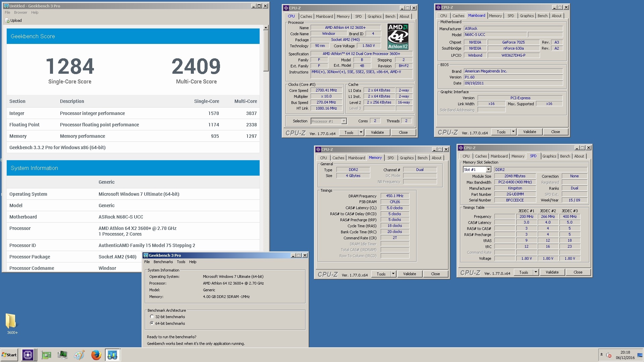Open File menu in Untitled Geekbench window
Screen dimensions: 644x362
tap(7, 12)
